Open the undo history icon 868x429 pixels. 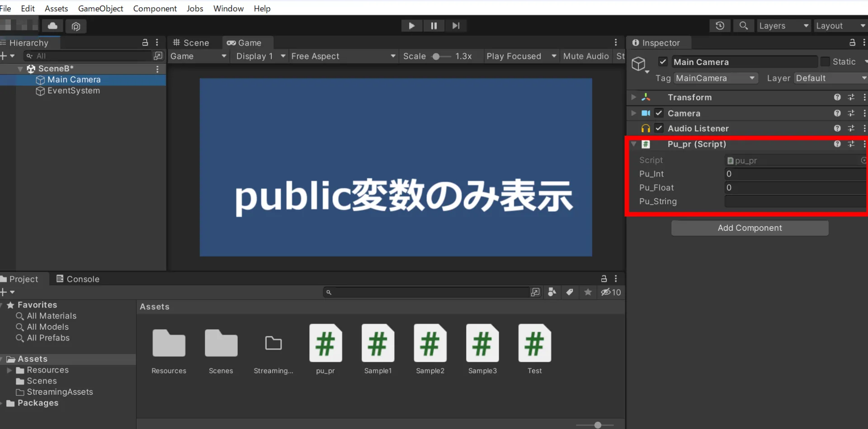(720, 26)
